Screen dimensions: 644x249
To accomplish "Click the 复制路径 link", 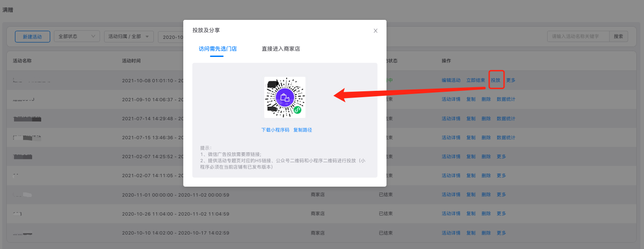I will point(303,130).
